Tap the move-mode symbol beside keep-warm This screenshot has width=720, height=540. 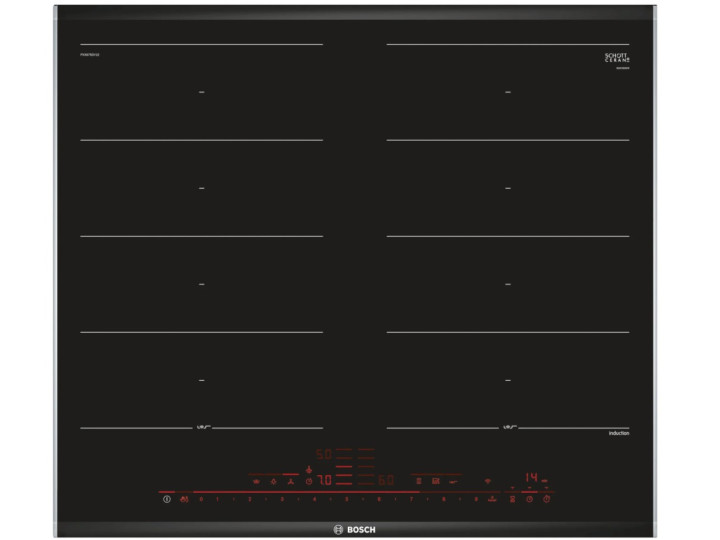pos(274,481)
